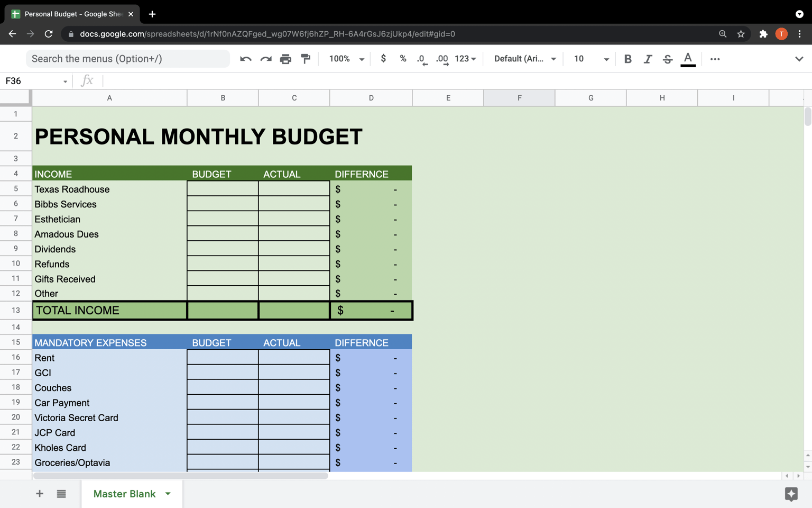
Task: Expand the hidden menus chevron
Action: coord(799,59)
